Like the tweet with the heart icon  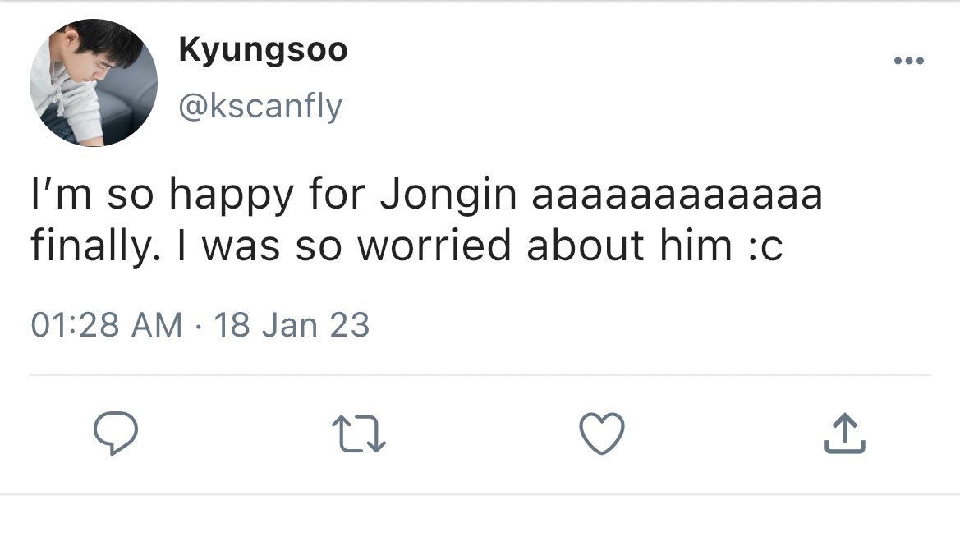[602, 434]
